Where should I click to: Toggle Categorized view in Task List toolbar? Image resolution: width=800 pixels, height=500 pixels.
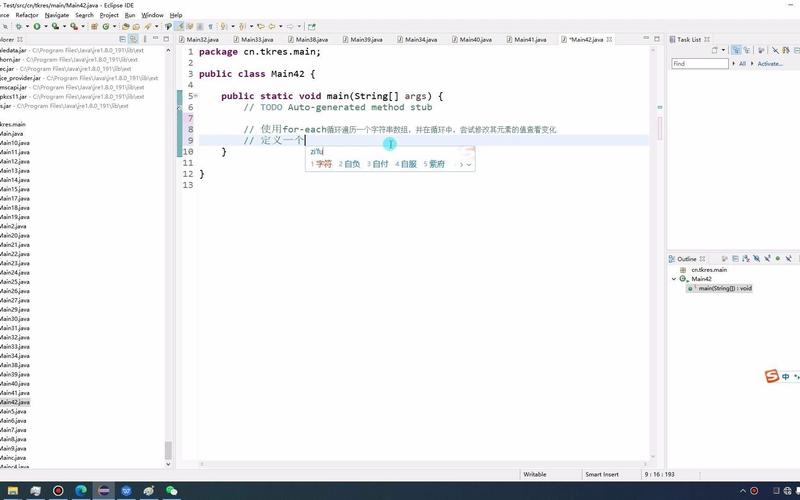click(x=736, y=50)
